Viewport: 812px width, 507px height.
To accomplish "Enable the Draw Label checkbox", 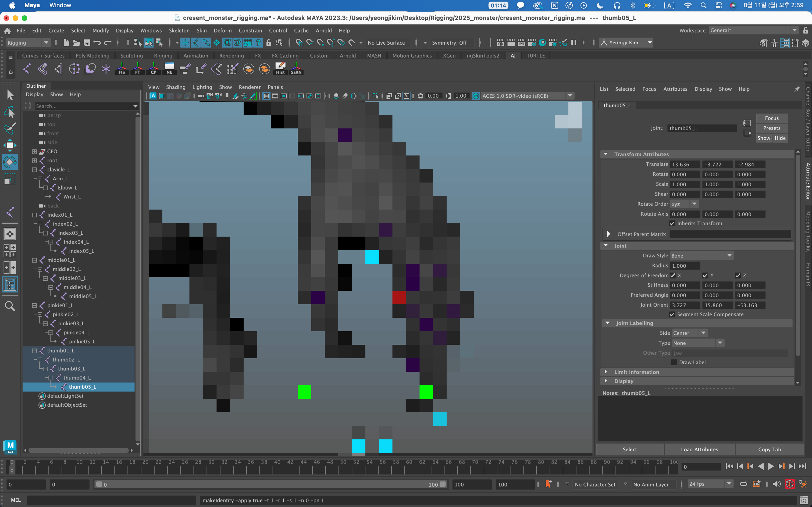I will point(674,362).
